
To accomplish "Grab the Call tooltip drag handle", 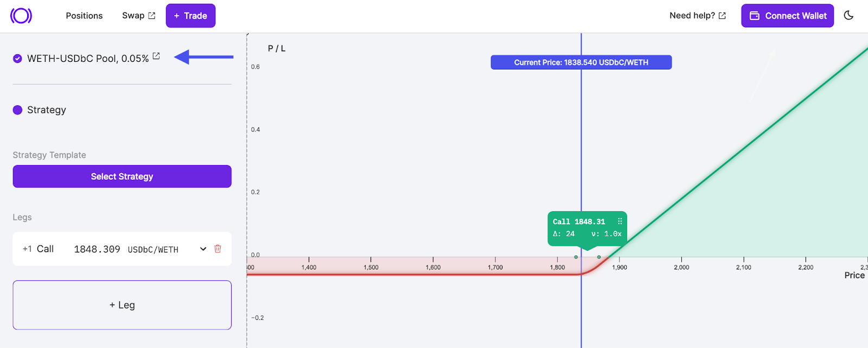I will (620, 222).
